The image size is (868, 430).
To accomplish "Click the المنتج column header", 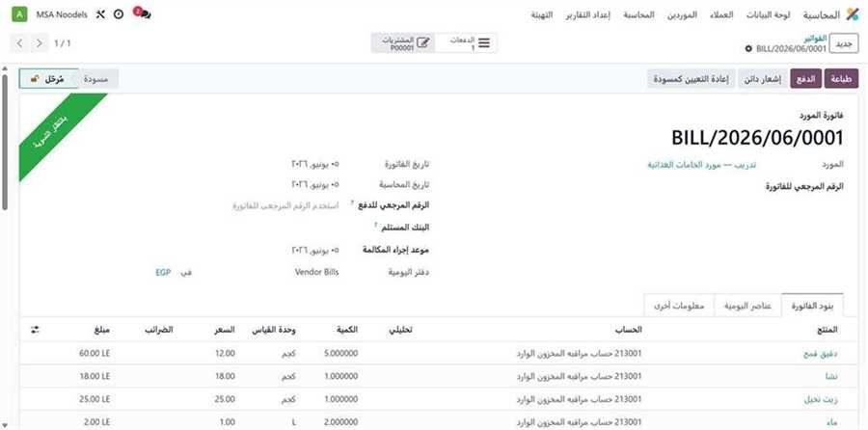I will tap(827, 330).
